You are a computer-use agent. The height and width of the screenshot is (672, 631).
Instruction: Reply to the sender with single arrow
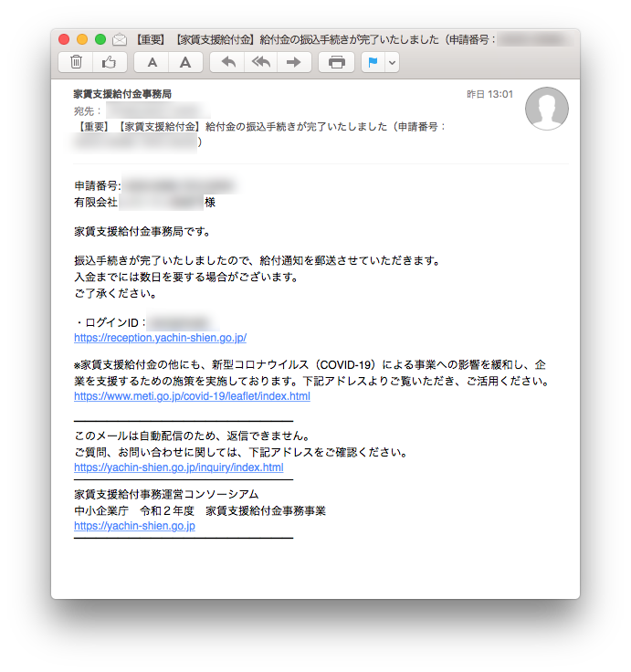pos(227,62)
